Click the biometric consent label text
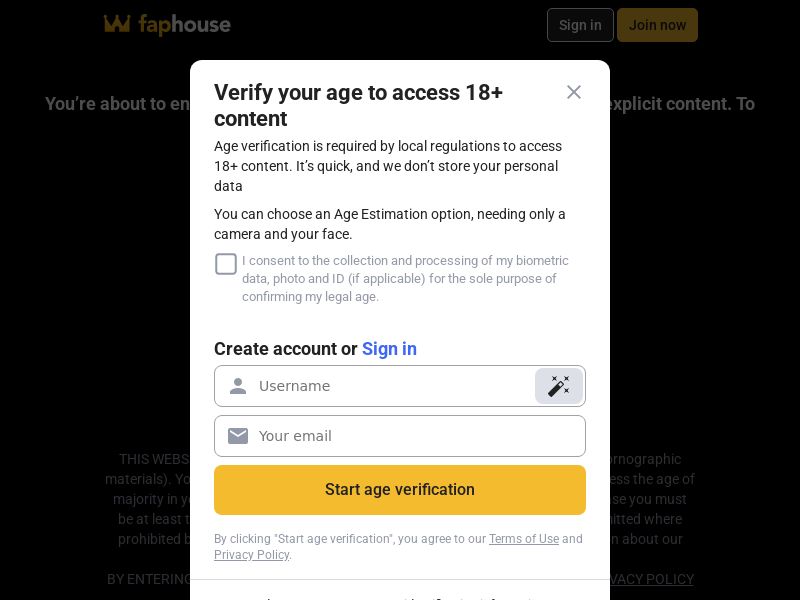This screenshot has width=800, height=600. [405, 278]
